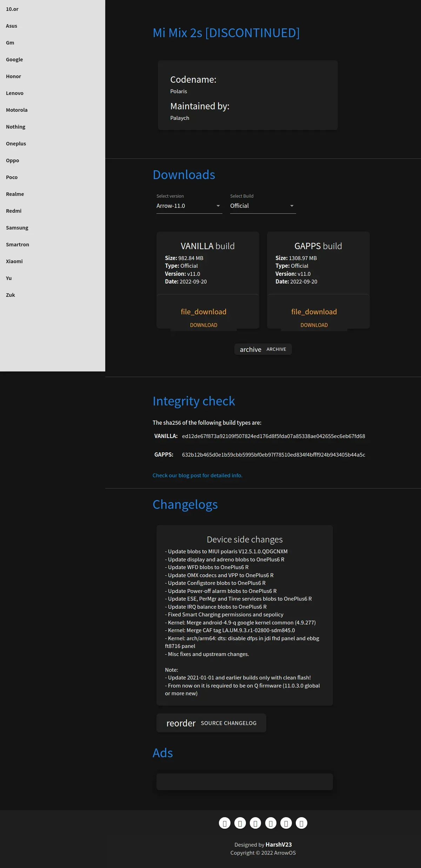The width and height of the screenshot is (421, 868).
Task: Open Motorola vendor entry
Action: tap(53, 110)
